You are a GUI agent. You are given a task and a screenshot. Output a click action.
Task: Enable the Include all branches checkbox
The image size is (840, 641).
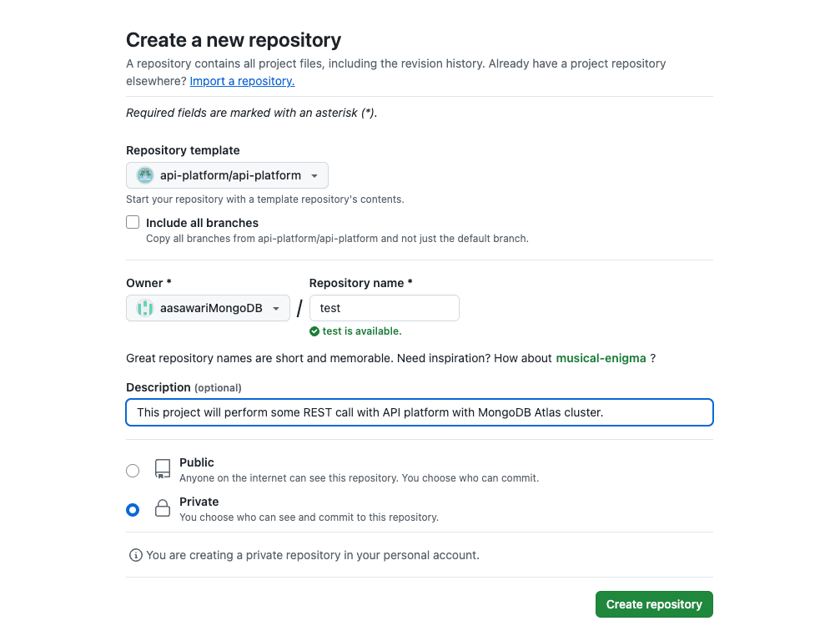(133, 222)
